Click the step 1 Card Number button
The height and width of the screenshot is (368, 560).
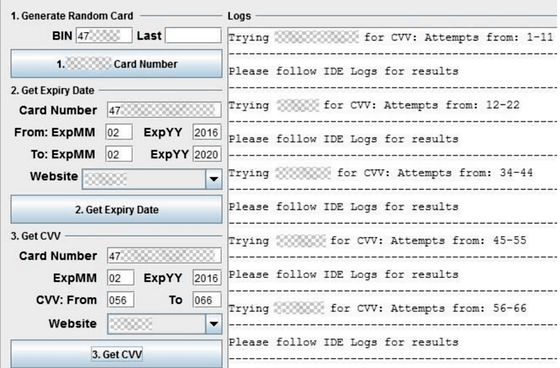click(x=116, y=64)
